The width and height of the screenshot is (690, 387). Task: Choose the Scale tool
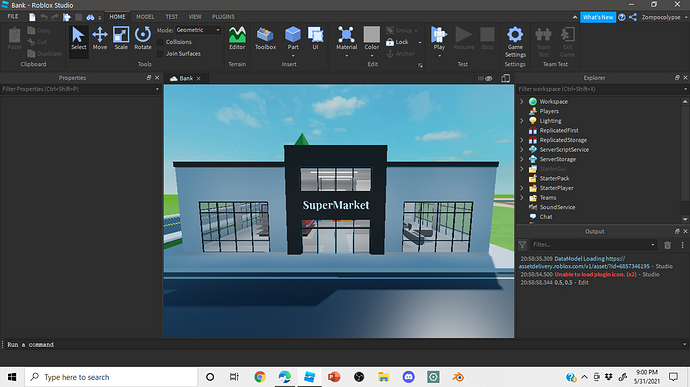121,39
